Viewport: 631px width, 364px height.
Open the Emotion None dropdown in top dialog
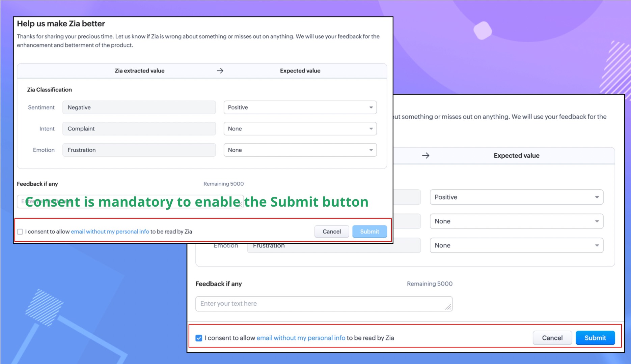(300, 150)
